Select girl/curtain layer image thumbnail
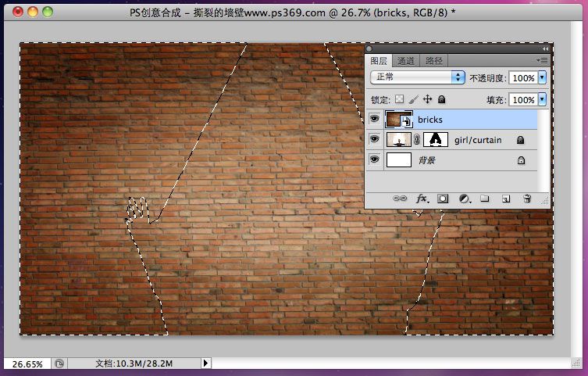This screenshot has width=588, height=376. pos(398,140)
